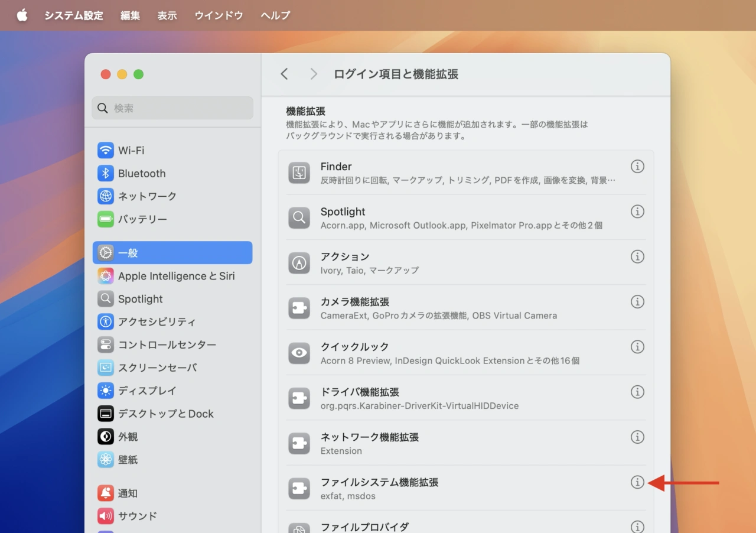Open the 編集 menu
Viewport: 756px width, 533px height.
[x=130, y=15]
